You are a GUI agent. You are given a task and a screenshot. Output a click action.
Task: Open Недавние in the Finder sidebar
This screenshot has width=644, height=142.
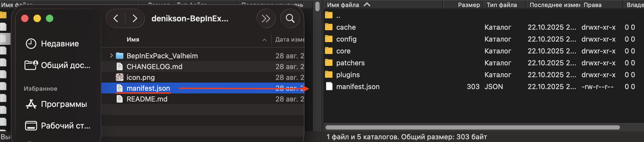[60, 44]
